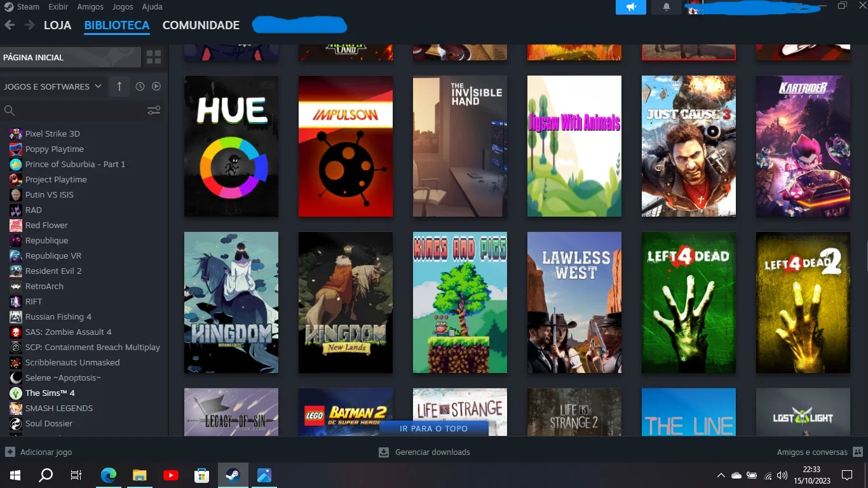868x488 pixels.
Task: Open the Life is Strange 2 cover
Action: pyautogui.click(x=574, y=412)
